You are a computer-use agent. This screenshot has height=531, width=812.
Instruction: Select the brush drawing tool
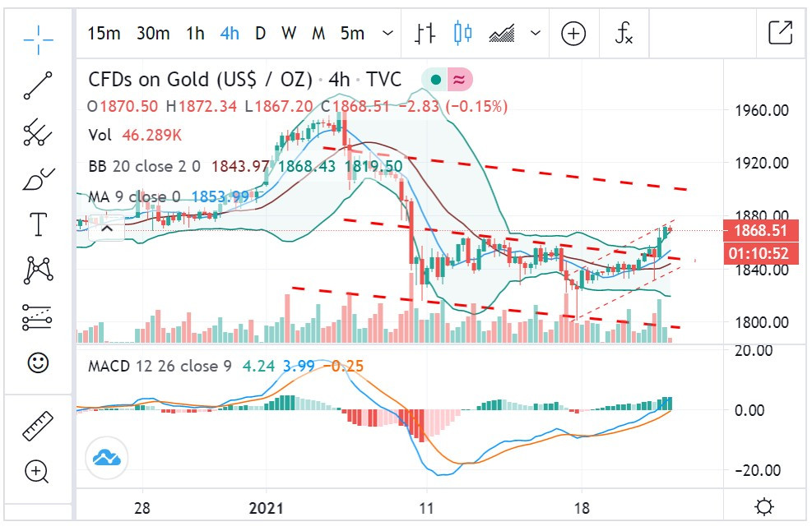[38, 178]
